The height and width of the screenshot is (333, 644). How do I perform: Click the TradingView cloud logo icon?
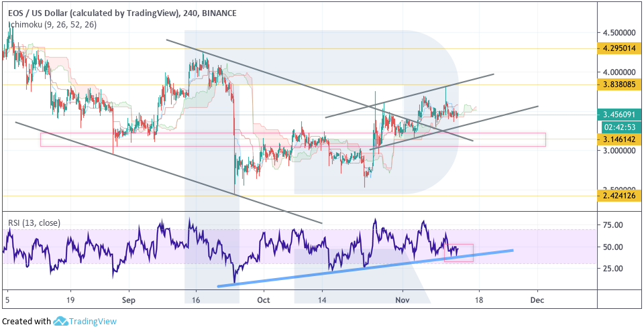pyautogui.click(x=60, y=321)
